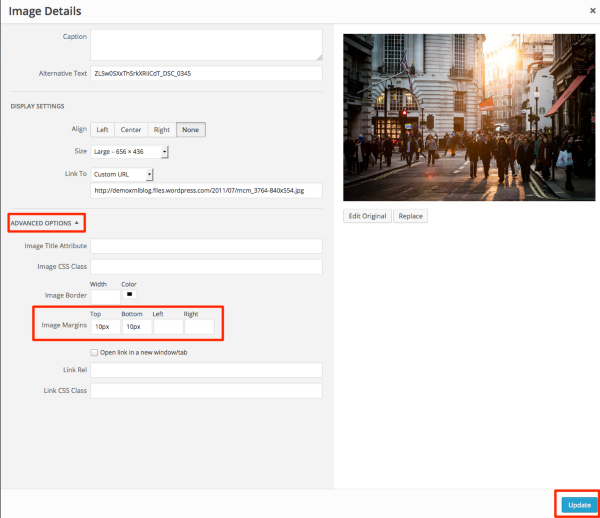Viewport: 600px width, 518px height.
Task: Open the Link To dropdown
Action: 122,174
